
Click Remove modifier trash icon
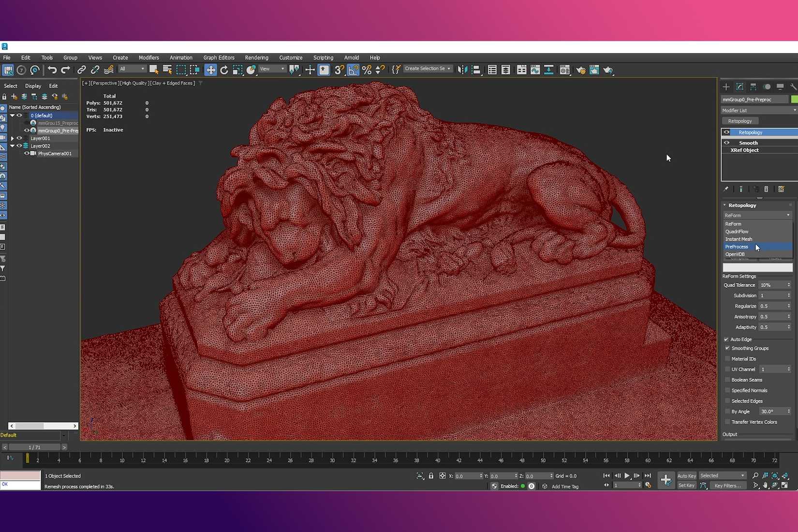(766, 189)
